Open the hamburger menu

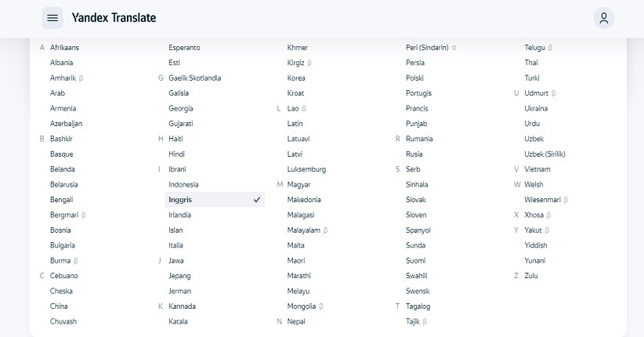point(52,18)
